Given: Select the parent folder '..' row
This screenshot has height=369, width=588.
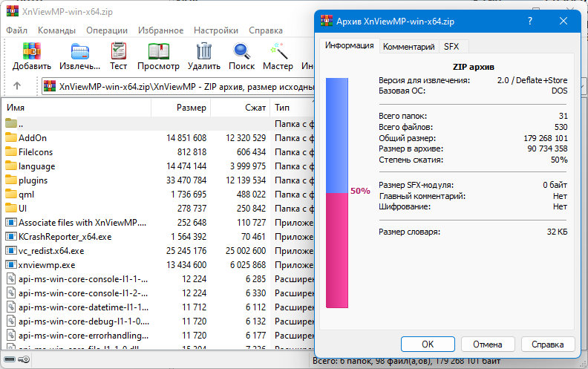Looking at the screenshot, I should (158, 124).
